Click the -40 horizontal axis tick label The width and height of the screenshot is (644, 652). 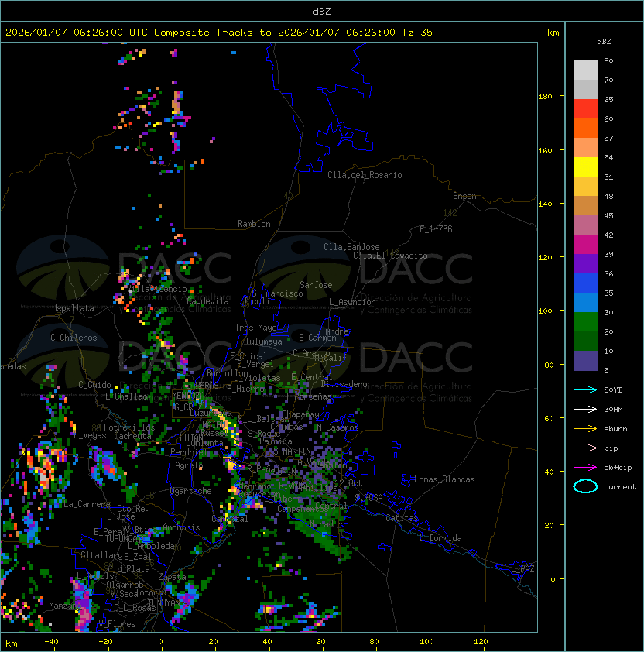(x=51, y=642)
